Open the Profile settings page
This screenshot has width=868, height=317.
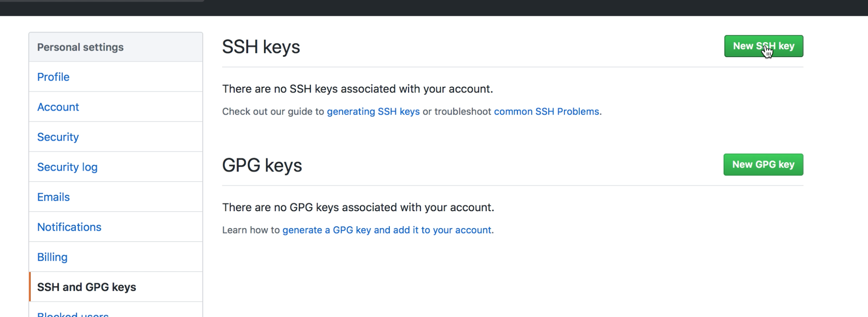[53, 77]
